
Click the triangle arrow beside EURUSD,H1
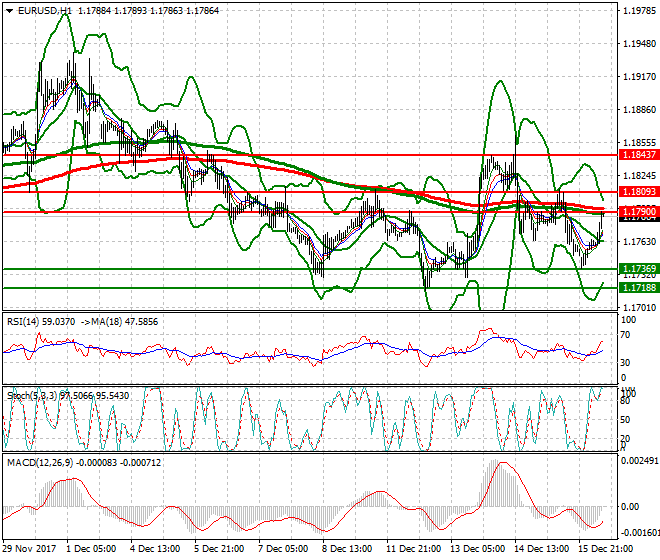[8, 9]
